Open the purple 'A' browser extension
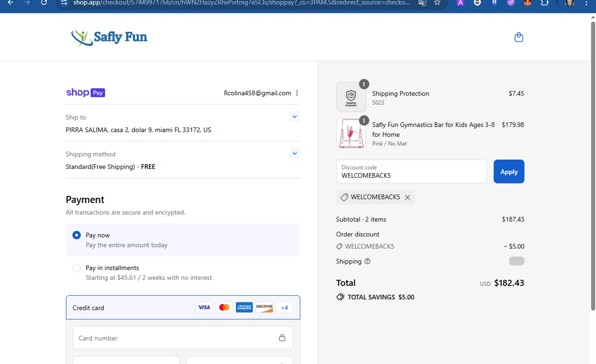Viewport: 596px width, 364px height. pos(460,2)
